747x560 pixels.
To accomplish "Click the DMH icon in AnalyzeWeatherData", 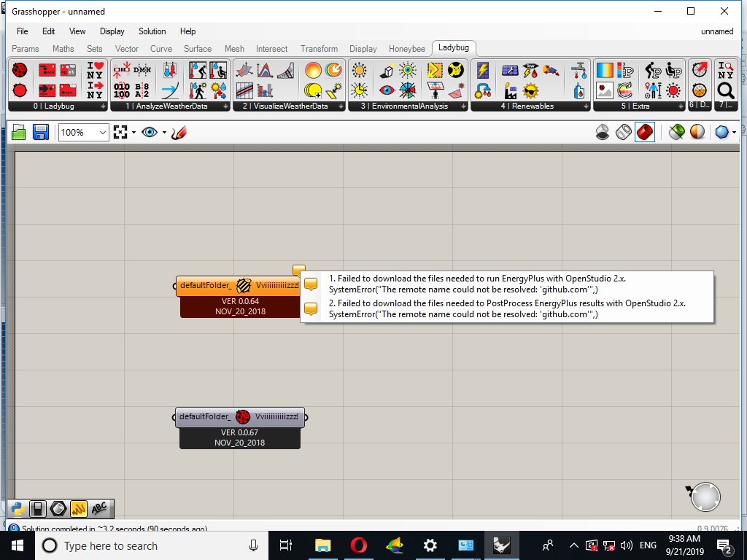I will 142,71.
